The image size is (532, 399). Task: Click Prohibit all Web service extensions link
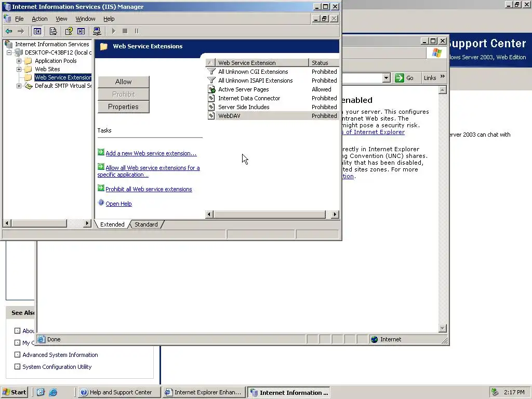click(149, 189)
